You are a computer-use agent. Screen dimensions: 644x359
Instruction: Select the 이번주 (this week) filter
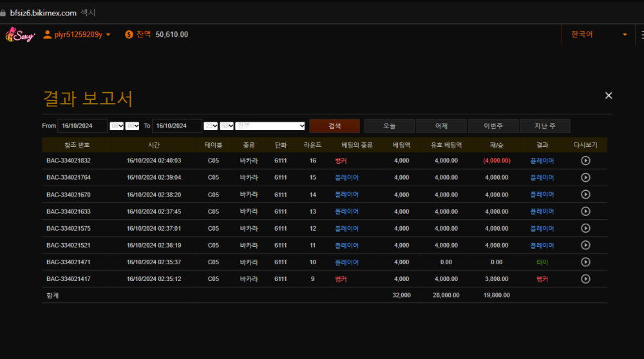493,126
